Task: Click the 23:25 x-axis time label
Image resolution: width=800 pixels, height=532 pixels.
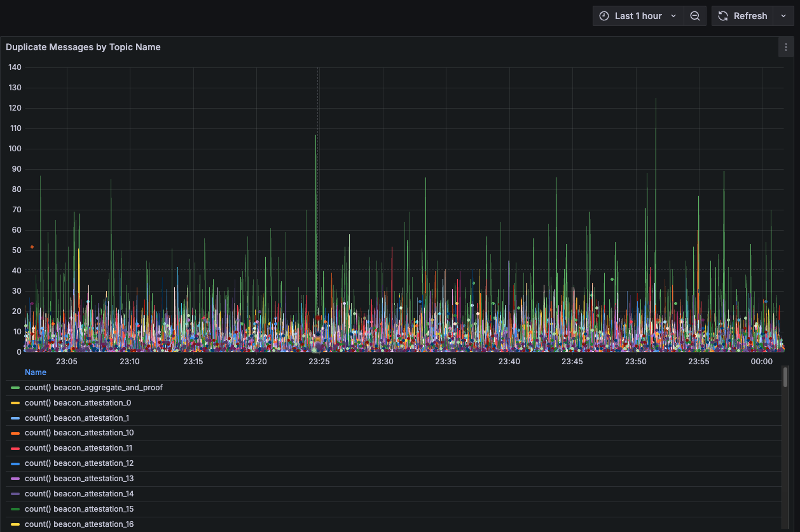Action: tap(319, 361)
